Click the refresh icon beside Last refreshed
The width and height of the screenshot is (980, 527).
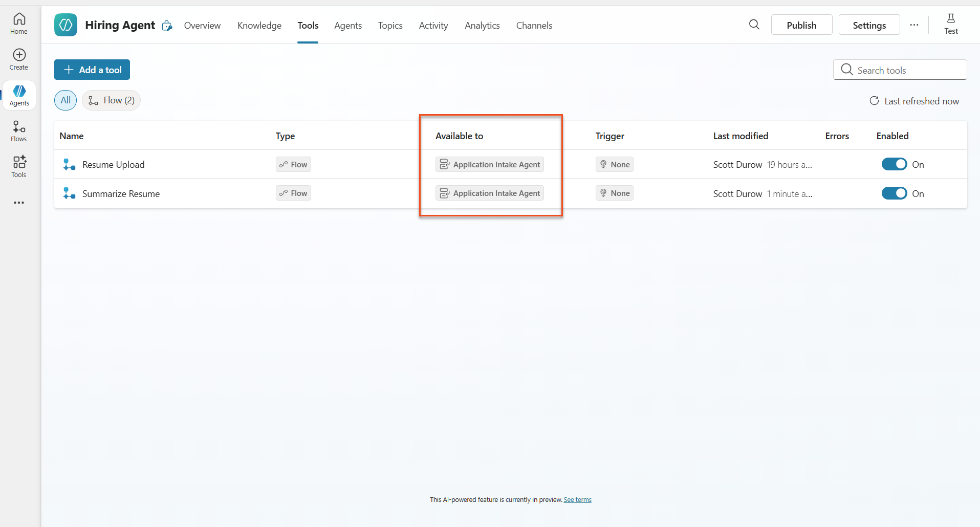(874, 101)
